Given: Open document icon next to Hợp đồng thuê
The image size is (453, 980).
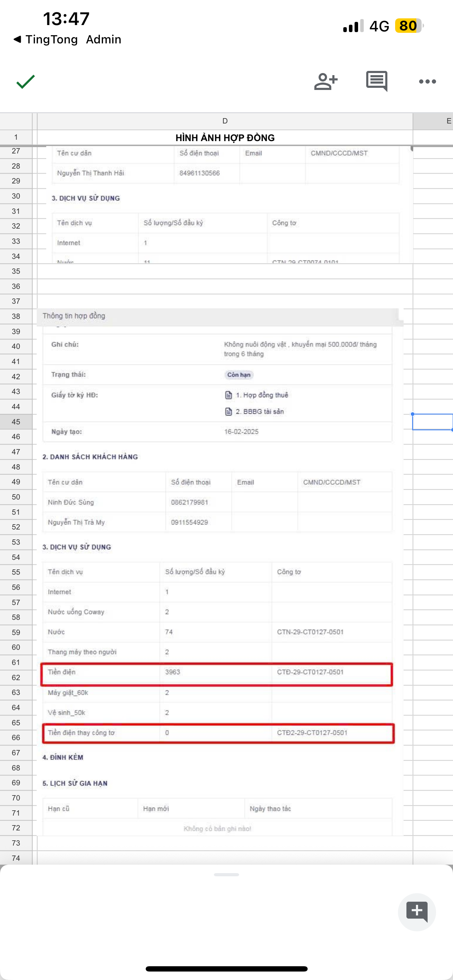Looking at the screenshot, I should [229, 395].
